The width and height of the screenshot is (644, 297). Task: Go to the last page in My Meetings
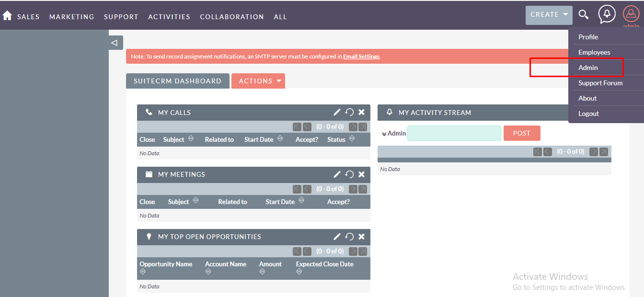[363, 189]
